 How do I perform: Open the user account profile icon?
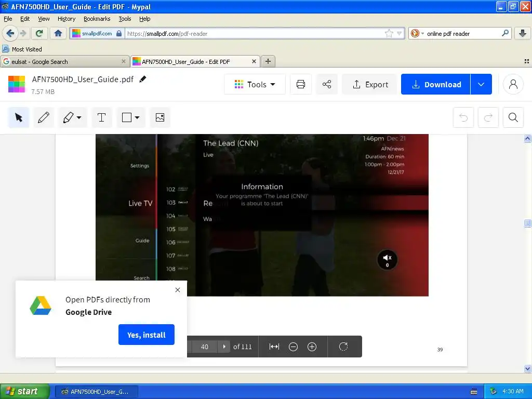coord(513,84)
